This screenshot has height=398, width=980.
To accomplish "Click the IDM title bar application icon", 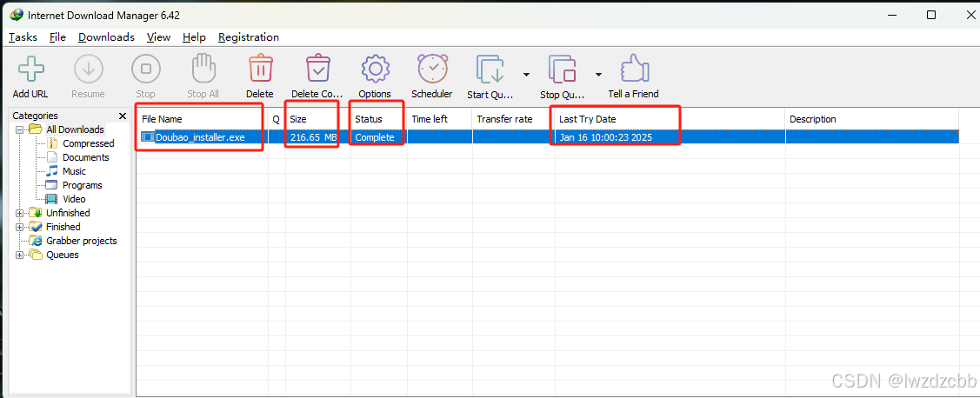I will 17,15.
